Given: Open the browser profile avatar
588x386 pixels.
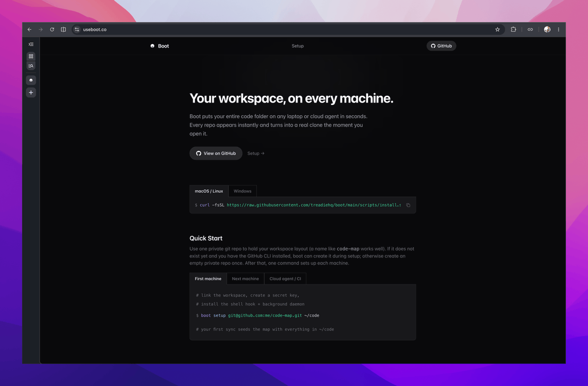Looking at the screenshot, I should pyautogui.click(x=547, y=29).
